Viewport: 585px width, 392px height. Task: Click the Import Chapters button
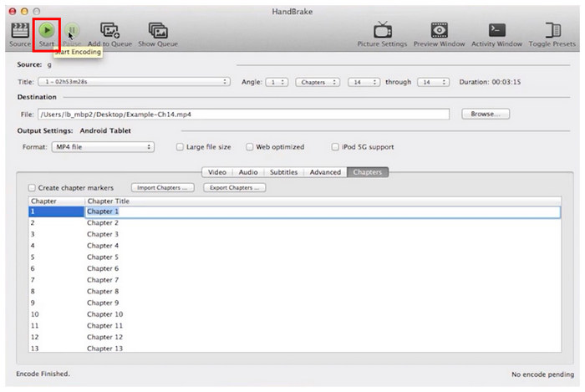163,187
